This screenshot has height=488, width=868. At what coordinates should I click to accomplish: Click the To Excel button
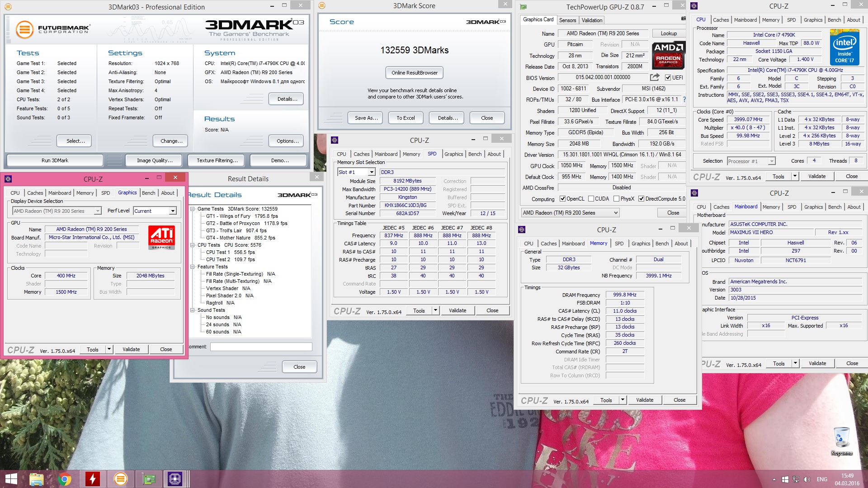click(406, 118)
